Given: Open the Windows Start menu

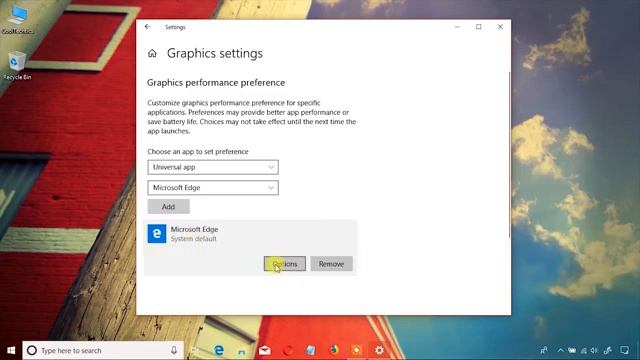Looking at the screenshot, I should point(11,350).
